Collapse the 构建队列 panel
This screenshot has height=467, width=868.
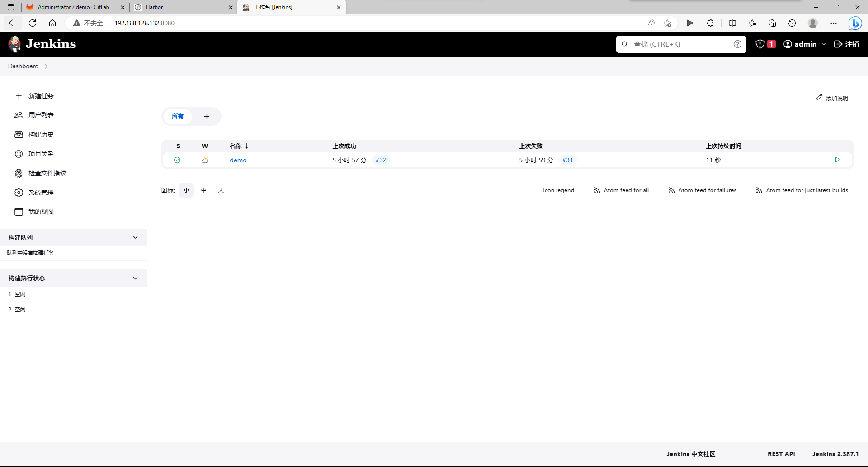(x=135, y=237)
